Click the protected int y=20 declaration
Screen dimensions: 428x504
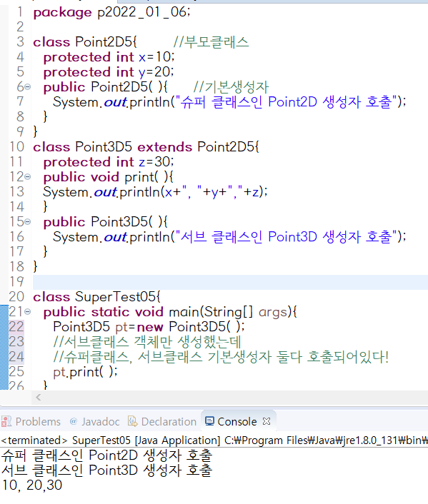click(x=109, y=71)
